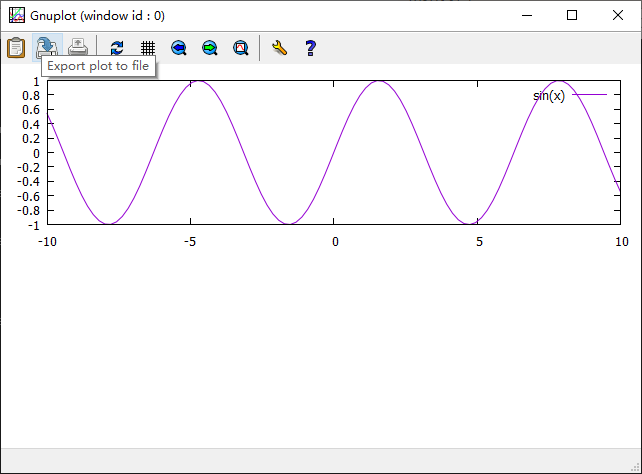The height and width of the screenshot is (474, 642).
Task: Open terminal configuration via the wrench icon
Action: (x=279, y=48)
